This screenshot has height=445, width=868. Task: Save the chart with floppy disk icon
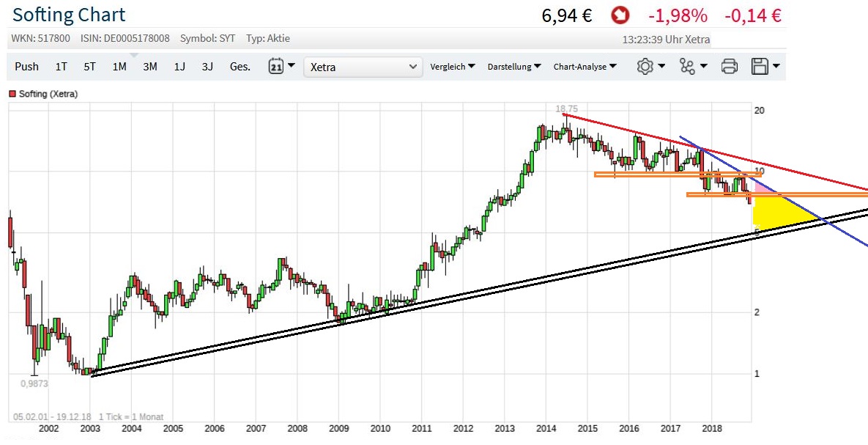(x=760, y=67)
